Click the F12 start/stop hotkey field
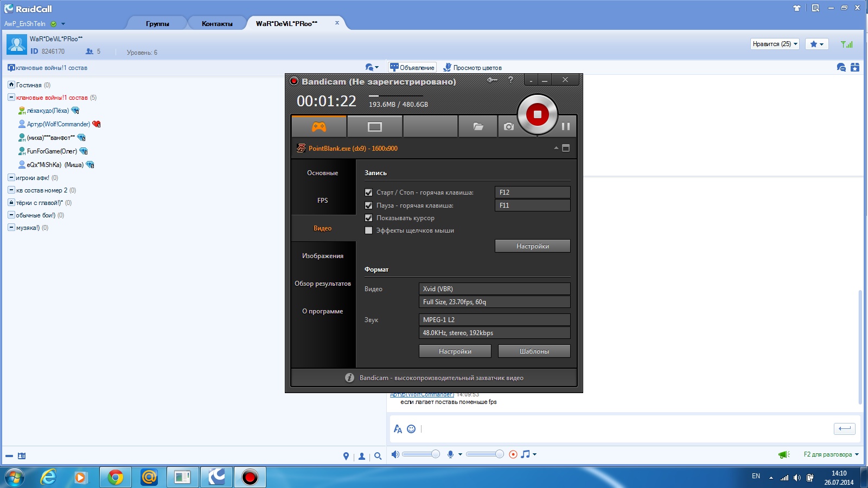868x488 pixels. (533, 192)
